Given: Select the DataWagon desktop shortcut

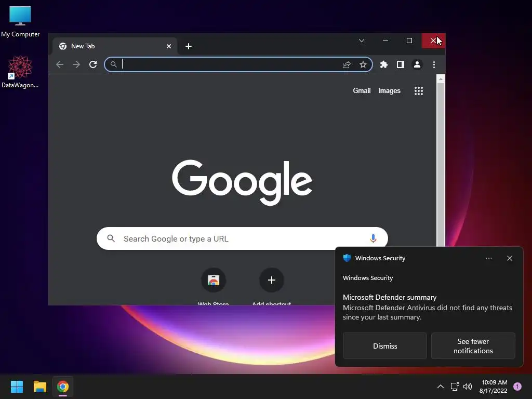Looking at the screenshot, I should point(20,72).
